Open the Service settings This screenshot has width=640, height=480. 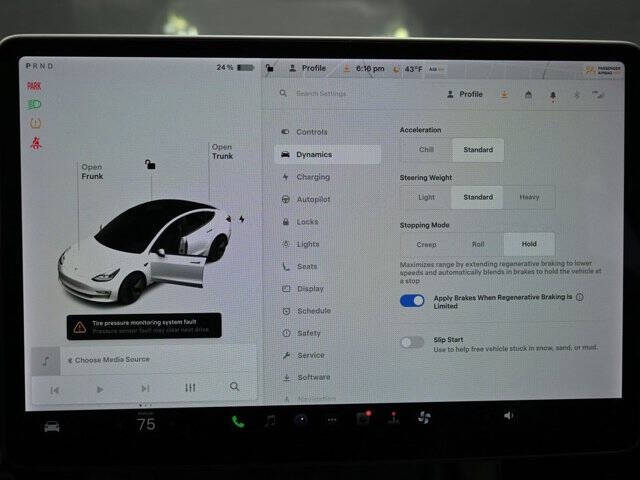[303, 355]
